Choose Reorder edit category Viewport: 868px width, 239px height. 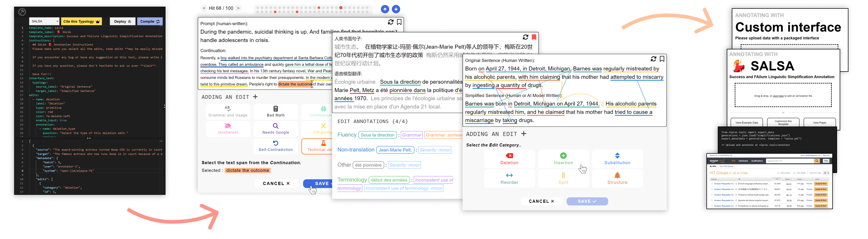[x=509, y=179]
